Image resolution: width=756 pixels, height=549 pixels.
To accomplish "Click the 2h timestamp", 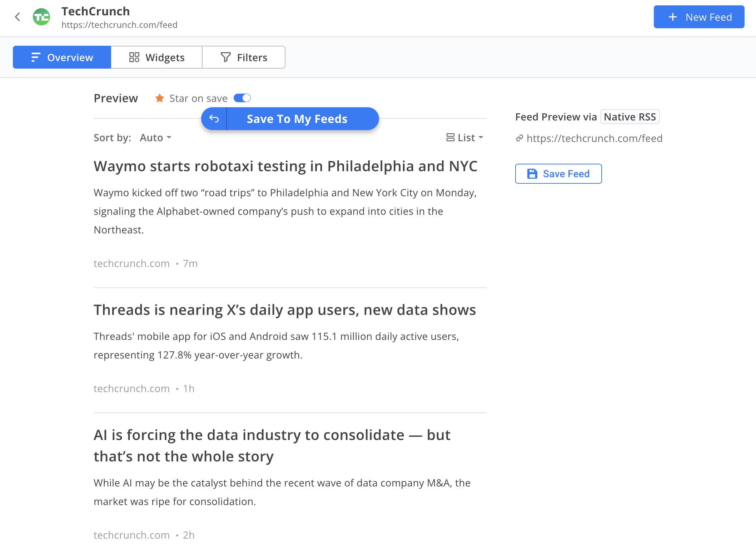I will tap(189, 535).
